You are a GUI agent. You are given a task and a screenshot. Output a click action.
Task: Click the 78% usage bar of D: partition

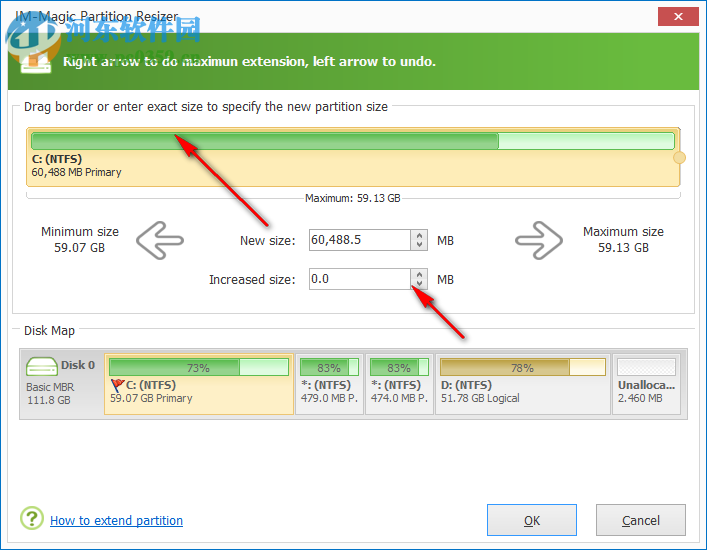523,367
